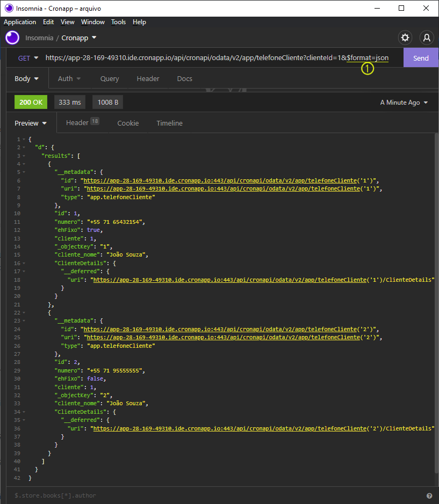Open the A Minute Ago history dropdown
The height and width of the screenshot is (504, 439).
(404, 103)
